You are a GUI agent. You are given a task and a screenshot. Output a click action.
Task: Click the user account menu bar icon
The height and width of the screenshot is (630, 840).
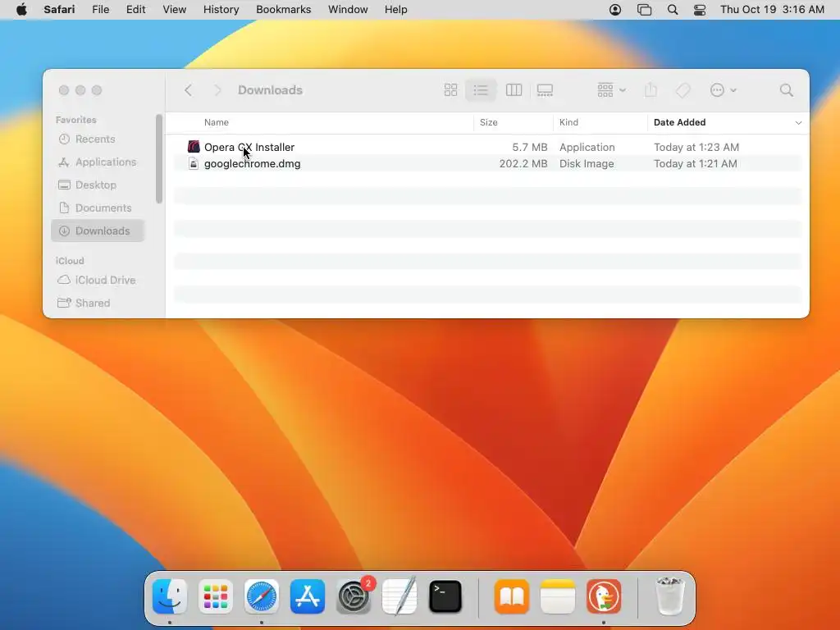pyautogui.click(x=615, y=10)
